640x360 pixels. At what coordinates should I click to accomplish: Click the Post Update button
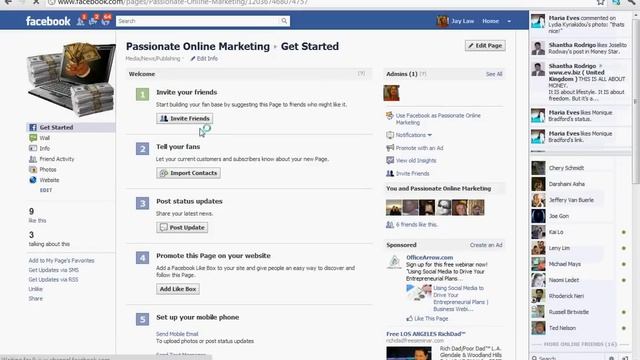(x=182, y=227)
